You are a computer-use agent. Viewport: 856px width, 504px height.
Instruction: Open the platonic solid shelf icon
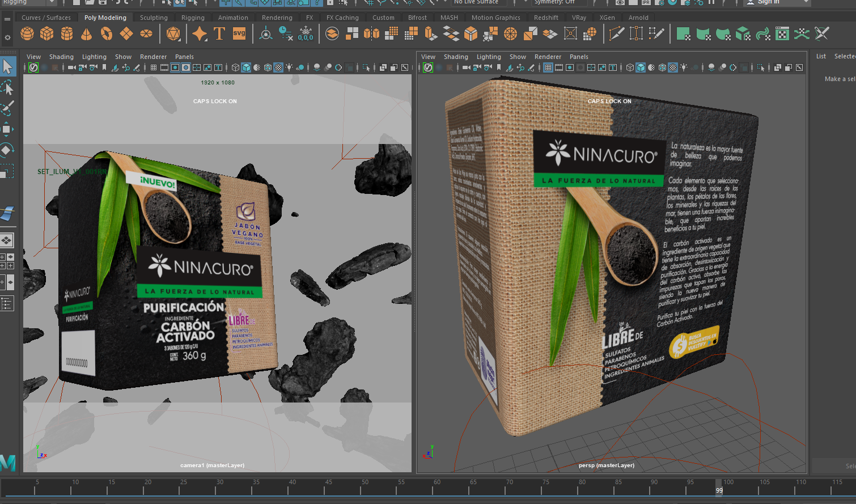[173, 34]
